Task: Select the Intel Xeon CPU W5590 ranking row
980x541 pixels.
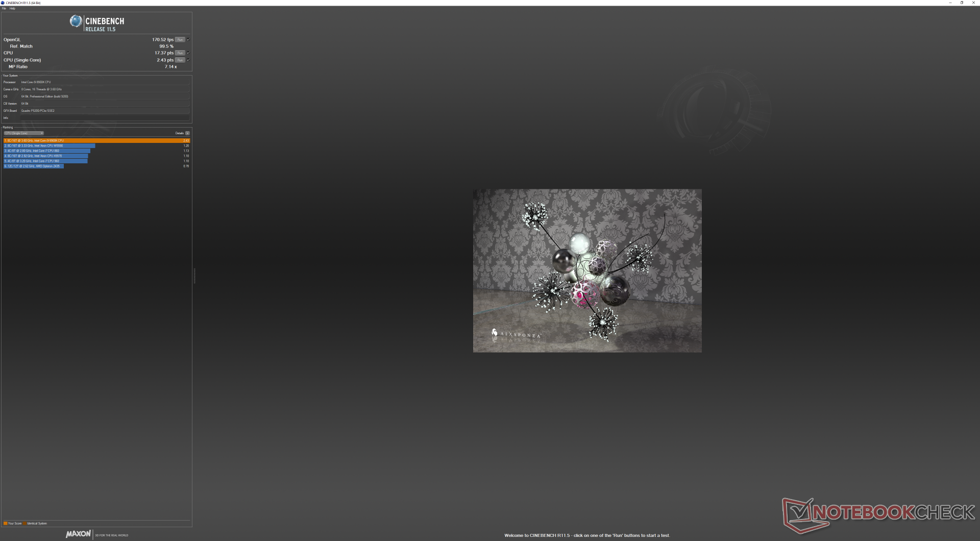Action: click(x=97, y=145)
